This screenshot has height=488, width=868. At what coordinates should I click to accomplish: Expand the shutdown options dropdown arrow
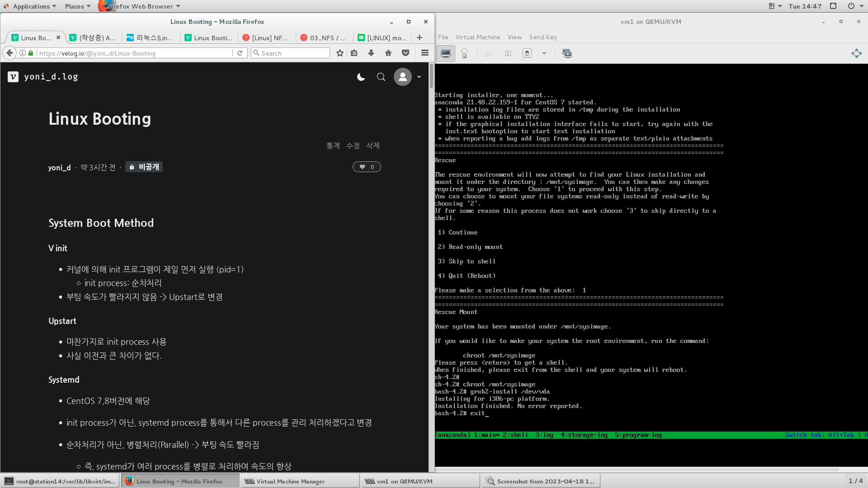[544, 53]
